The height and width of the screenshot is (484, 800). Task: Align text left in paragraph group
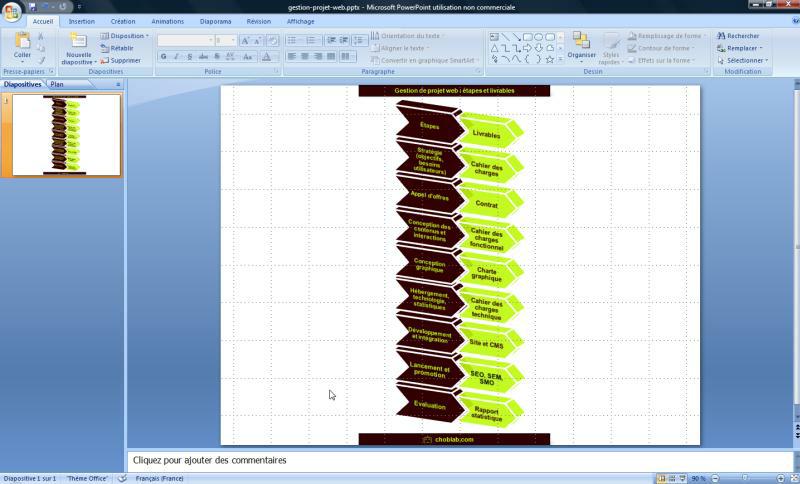tap(292, 56)
